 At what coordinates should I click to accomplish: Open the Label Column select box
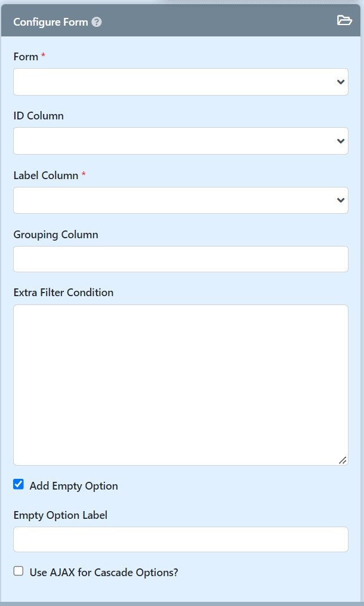(x=181, y=200)
